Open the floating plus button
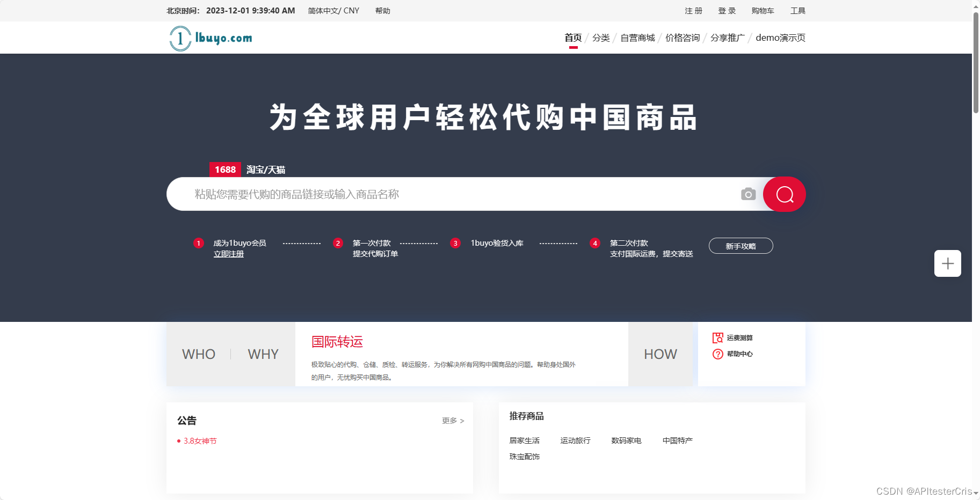The width and height of the screenshot is (980, 500). tap(948, 263)
